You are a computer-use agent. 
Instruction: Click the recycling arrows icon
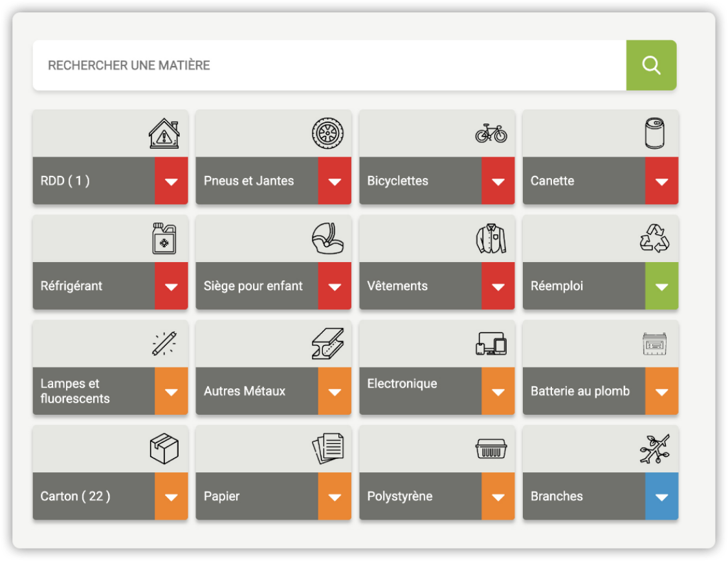click(654, 239)
